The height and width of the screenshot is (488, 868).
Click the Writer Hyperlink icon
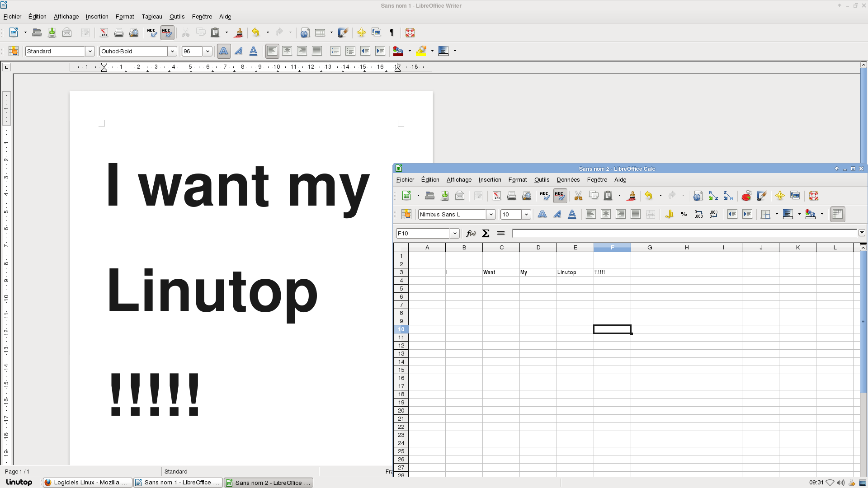click(305, 33)
